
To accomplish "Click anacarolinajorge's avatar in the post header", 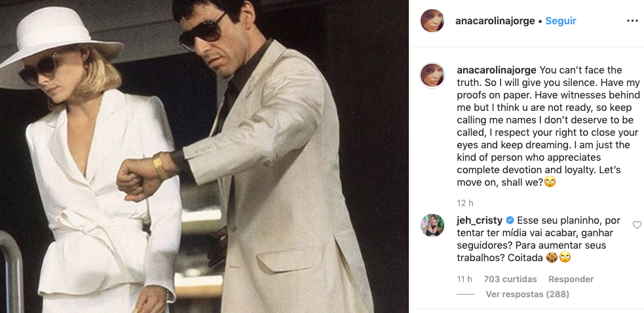I will pyautogui.click(x=432, y=20).
